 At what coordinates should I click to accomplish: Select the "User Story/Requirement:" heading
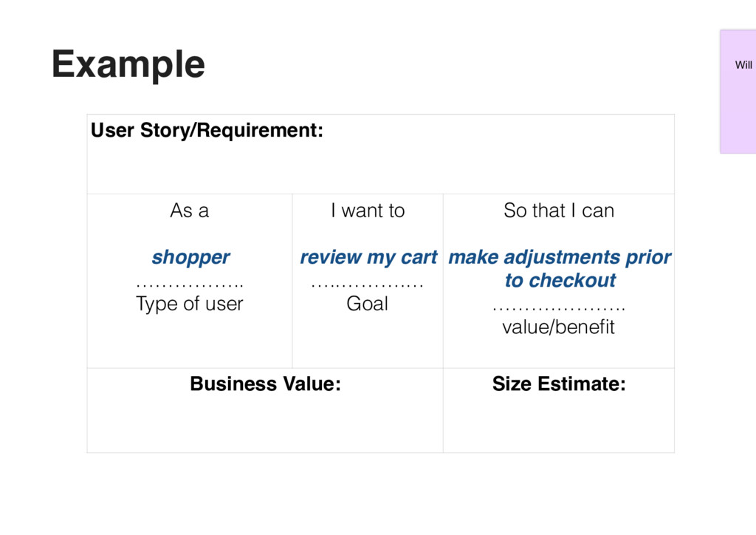[207, 131]
